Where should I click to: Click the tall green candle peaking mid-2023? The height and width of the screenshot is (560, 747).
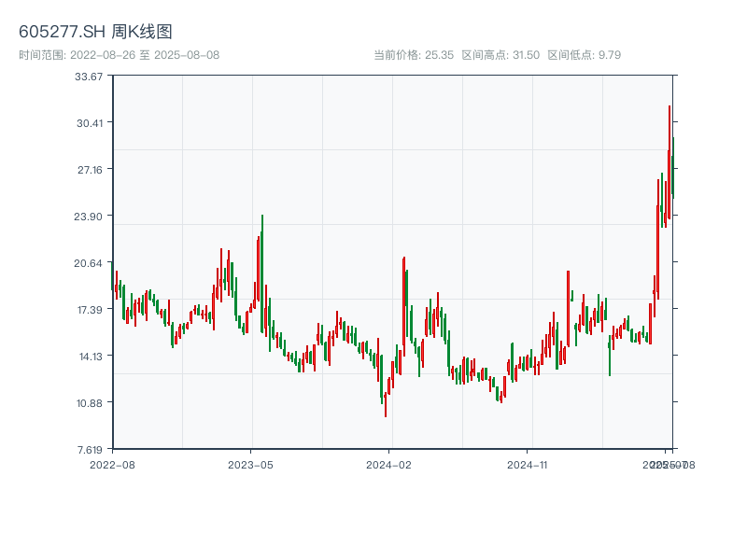(x=262, y=271)
